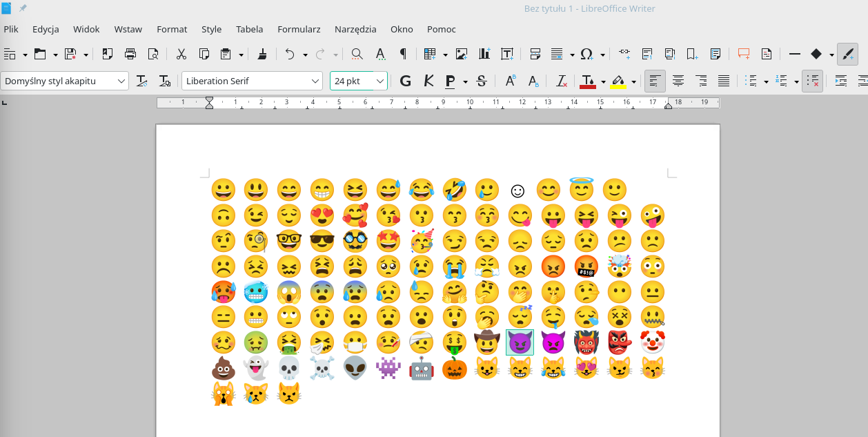This screenshot has height=437, width=868.
Task: Click the purple smiling devil emoji
Action: pos(519,342)
